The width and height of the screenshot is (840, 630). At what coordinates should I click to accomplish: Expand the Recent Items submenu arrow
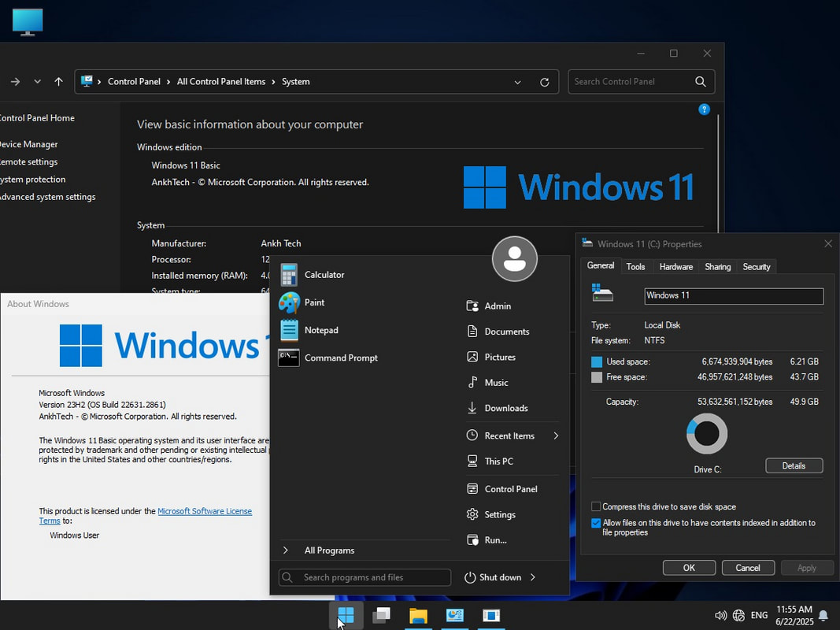[x=556, y=435]
